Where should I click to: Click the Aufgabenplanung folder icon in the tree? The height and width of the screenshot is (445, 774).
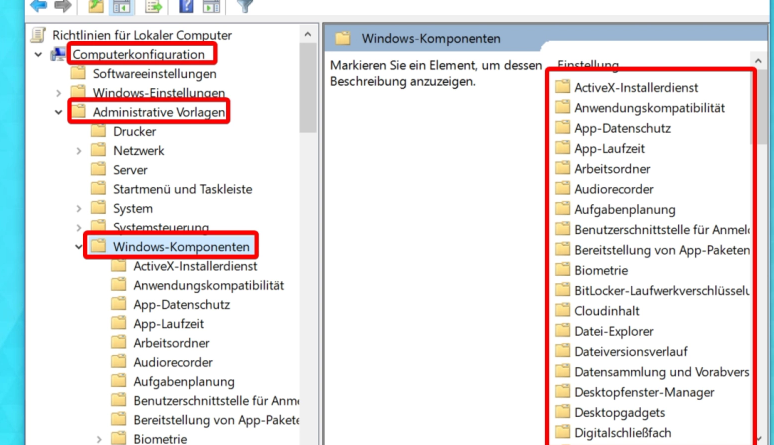click(118, 381)
